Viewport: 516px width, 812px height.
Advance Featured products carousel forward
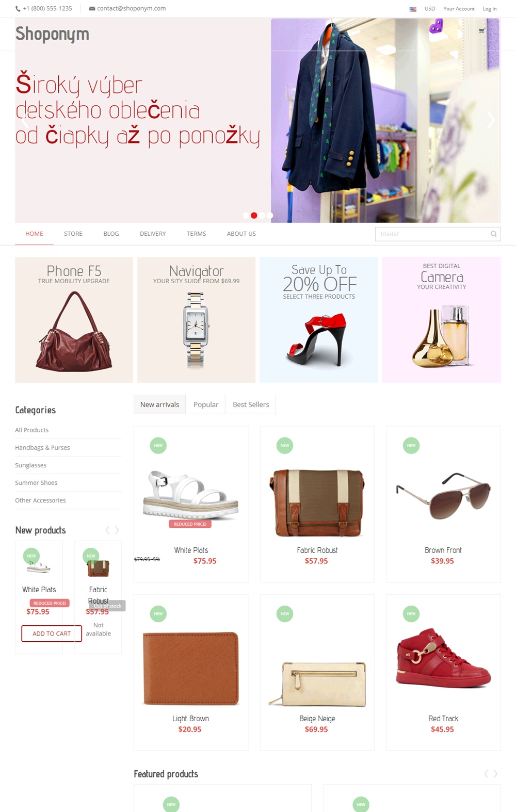(x=495, y=773)
